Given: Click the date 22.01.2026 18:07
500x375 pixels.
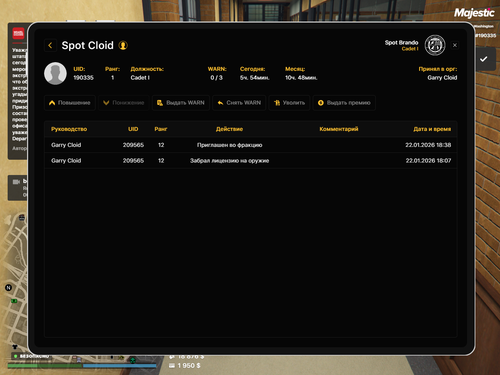Looking at the screenshot, I should (x=428, y=161).
